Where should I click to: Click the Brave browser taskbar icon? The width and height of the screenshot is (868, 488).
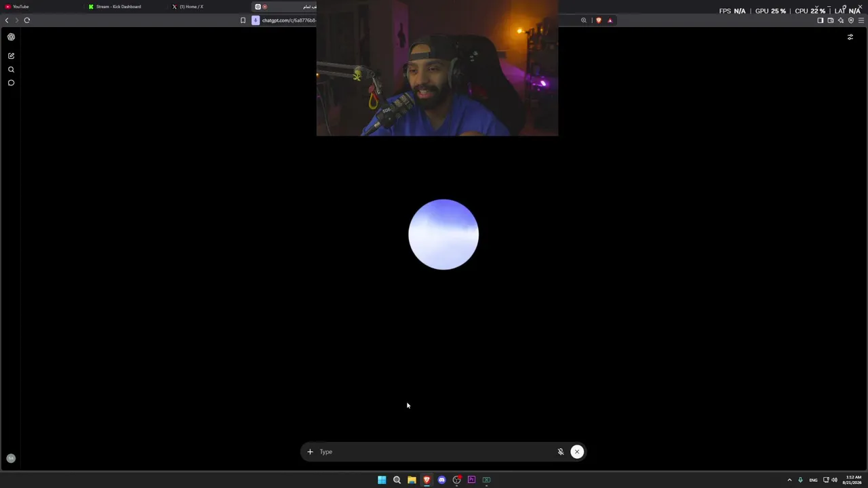click(427, 480)
